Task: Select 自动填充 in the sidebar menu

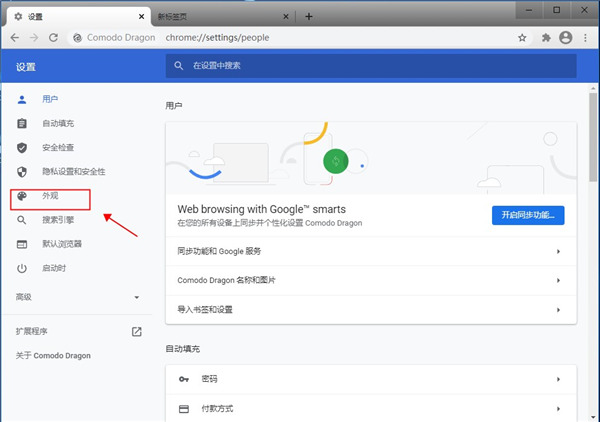Action: (x=58, y=124)
